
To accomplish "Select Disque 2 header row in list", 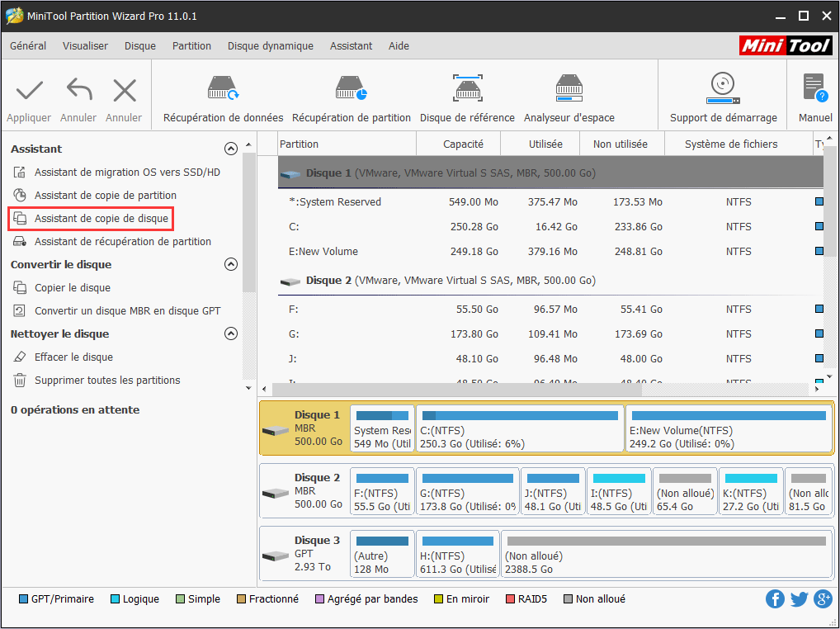I will (x=550, y=280).
